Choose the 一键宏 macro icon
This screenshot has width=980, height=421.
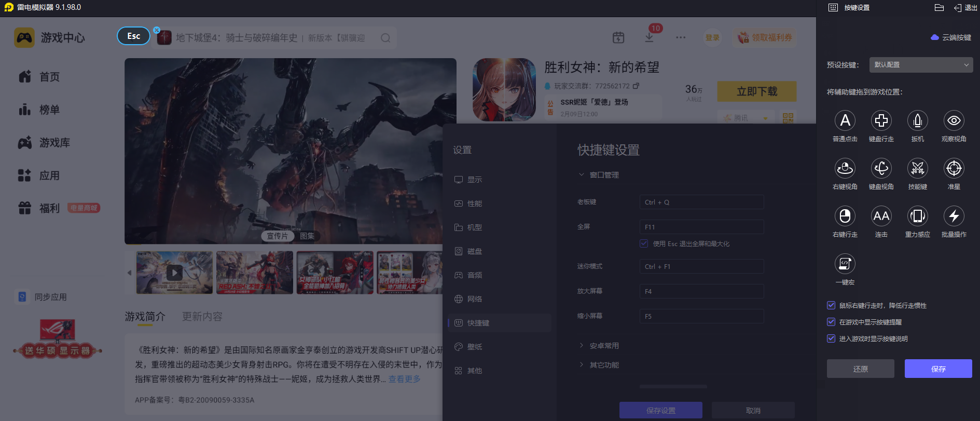tap(845, 264)
